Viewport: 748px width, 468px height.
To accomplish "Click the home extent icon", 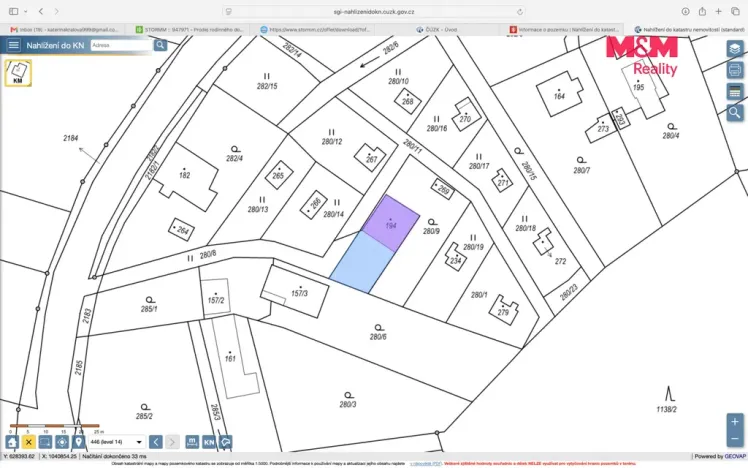I will (x=12, y=442).
